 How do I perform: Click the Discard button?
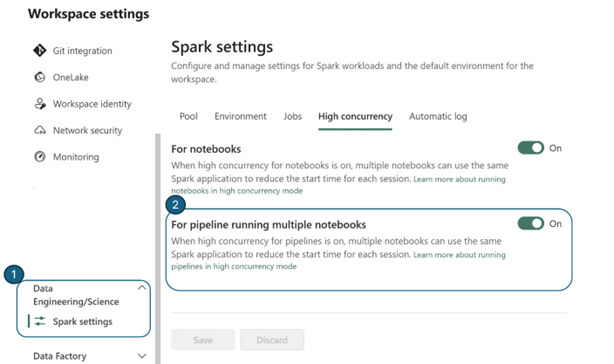pos(272,340)
